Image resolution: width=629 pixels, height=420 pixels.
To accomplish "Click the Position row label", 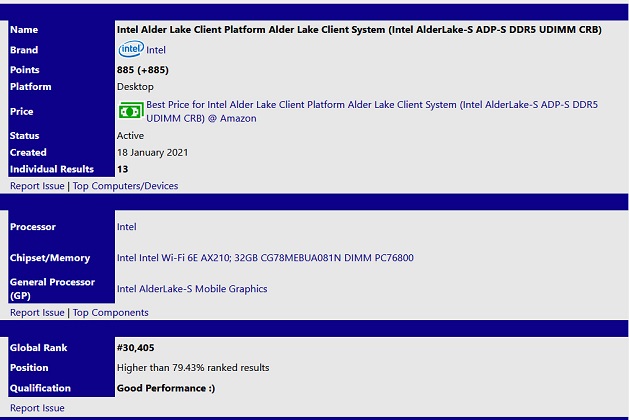I will coord(29,368).
